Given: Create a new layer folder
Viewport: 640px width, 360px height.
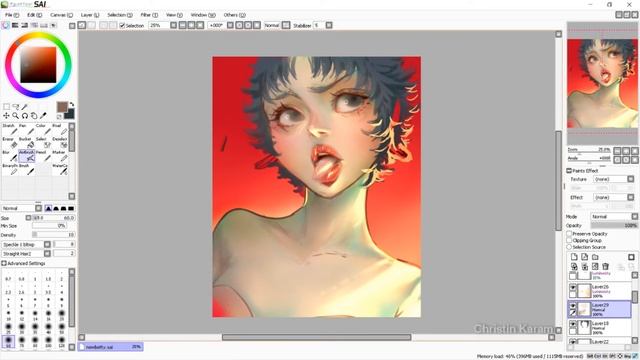Looking at the screenshot, I should (x=595, y=257).
